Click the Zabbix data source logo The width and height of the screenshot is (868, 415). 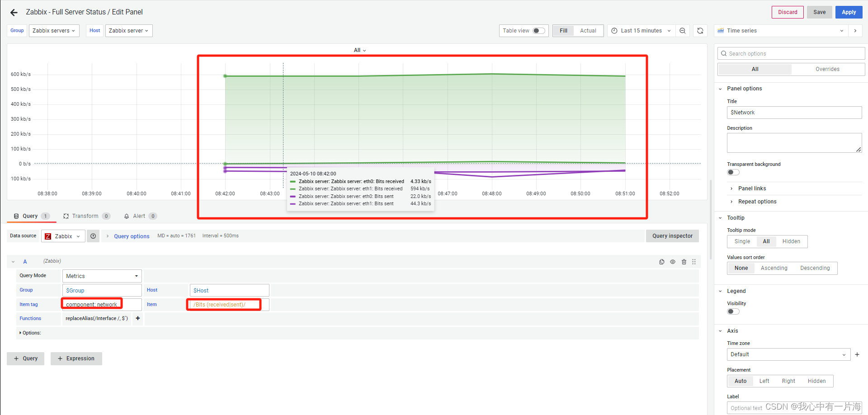point(48,236)
